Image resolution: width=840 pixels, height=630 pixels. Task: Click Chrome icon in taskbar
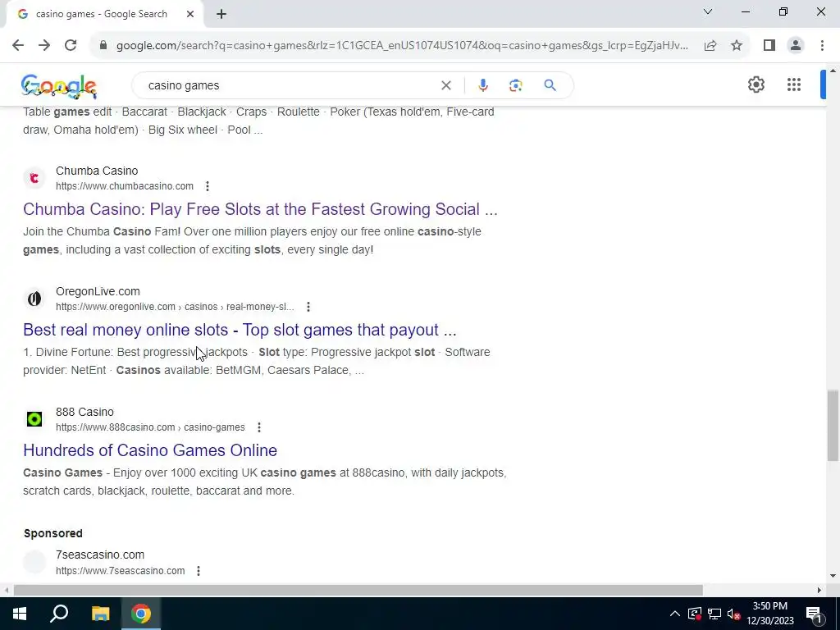(x=141, y=614)
